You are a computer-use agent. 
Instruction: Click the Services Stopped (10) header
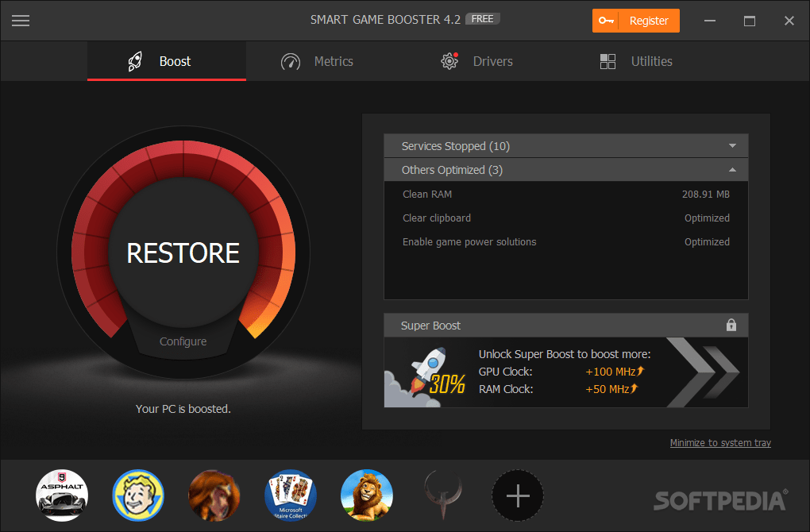point(566,146)
